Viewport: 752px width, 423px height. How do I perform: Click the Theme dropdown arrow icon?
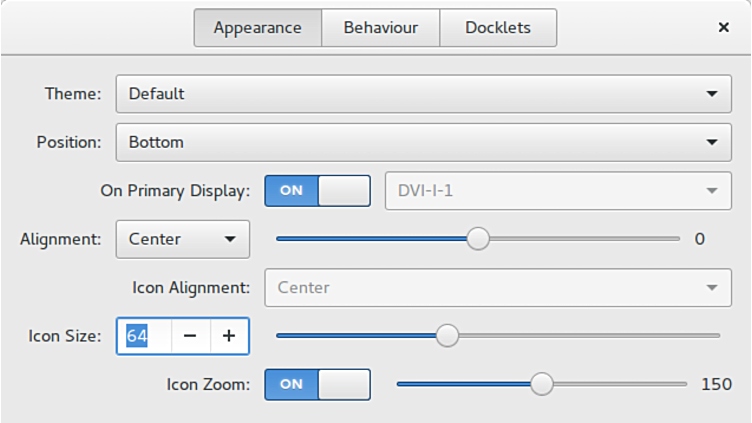click(712, 94)
